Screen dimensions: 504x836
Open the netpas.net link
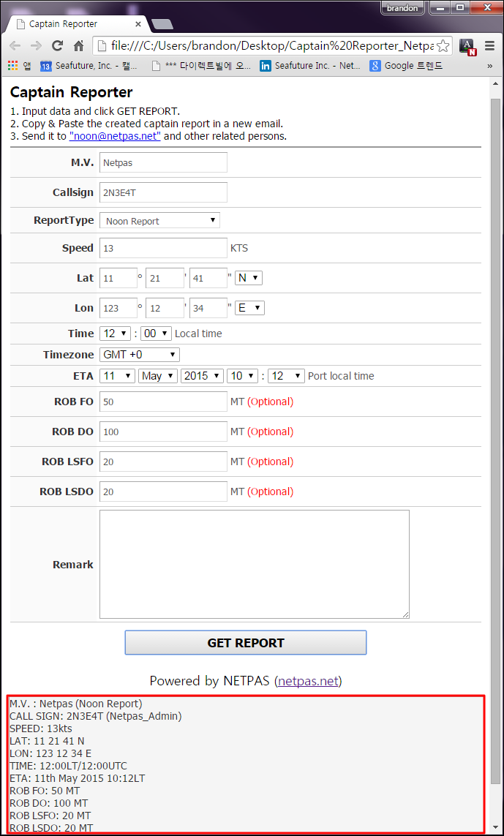(x=308, y=681)
